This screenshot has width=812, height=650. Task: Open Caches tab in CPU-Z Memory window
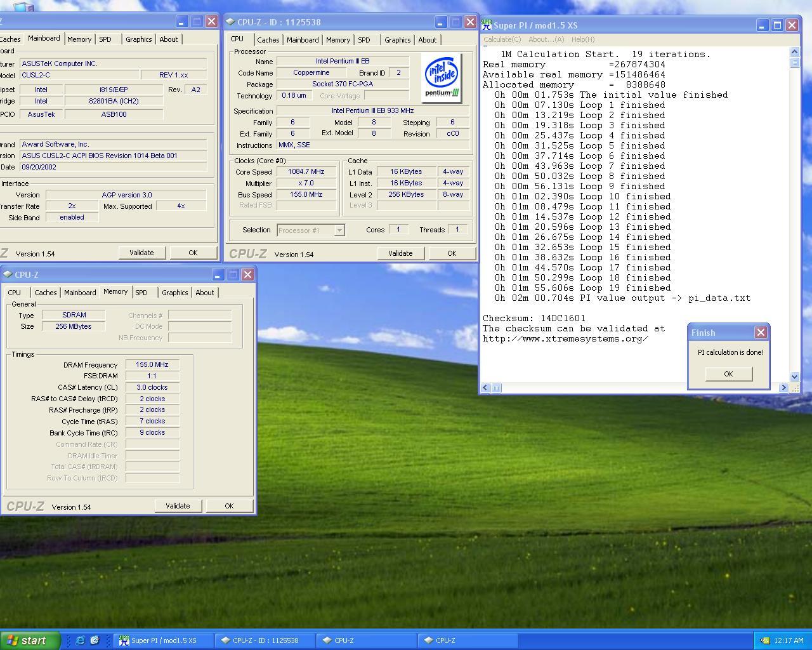(x=46, y=293)
